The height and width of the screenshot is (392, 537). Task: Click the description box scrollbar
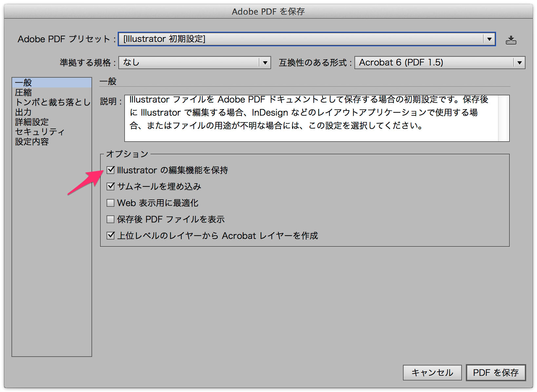click(504, 118)
